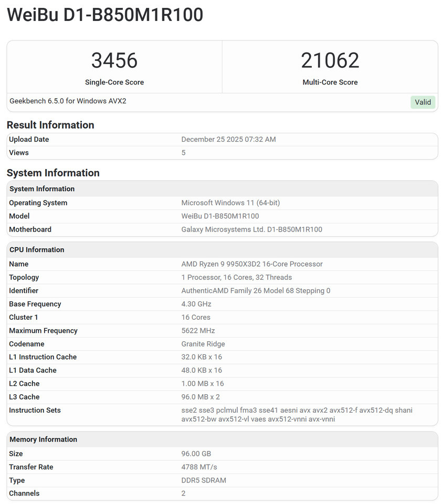
Task: Select the Operating System entry Microsoft Windows 11
Action: point(230,203)
